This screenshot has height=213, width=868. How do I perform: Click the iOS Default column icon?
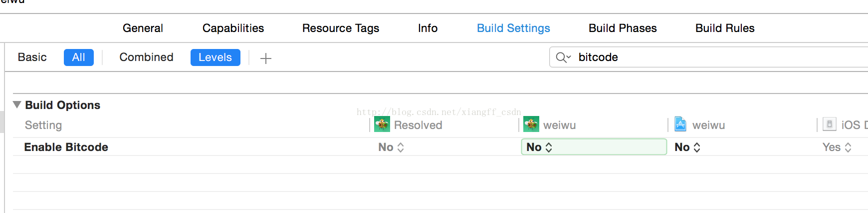(x=829, y=124)
